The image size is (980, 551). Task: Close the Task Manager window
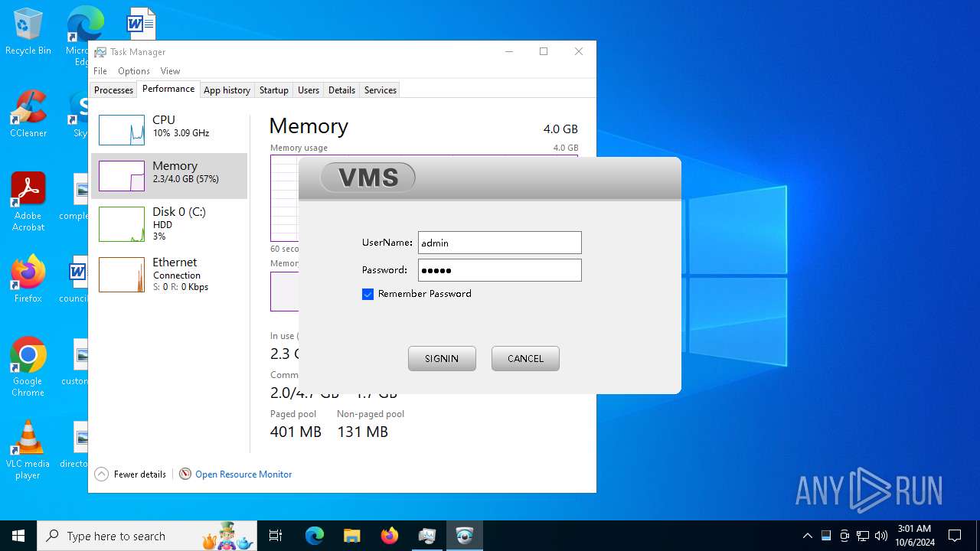coord(579,51)
